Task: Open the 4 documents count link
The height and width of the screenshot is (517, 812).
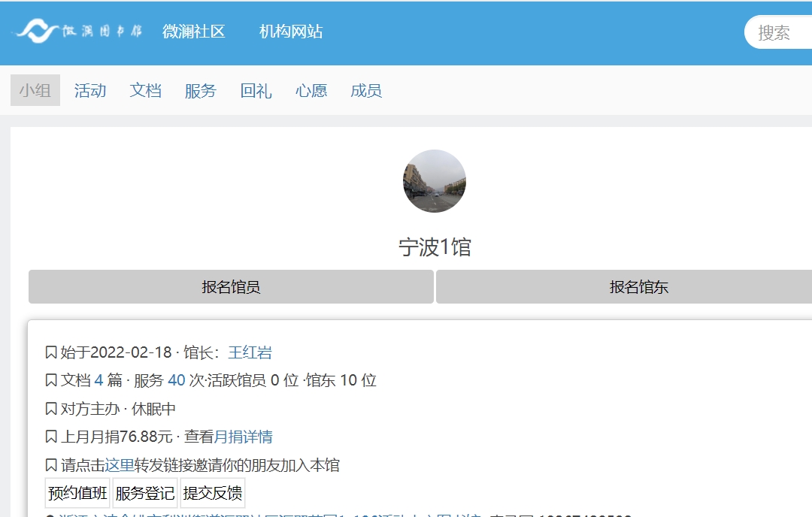Action: [x=99, y=380]
